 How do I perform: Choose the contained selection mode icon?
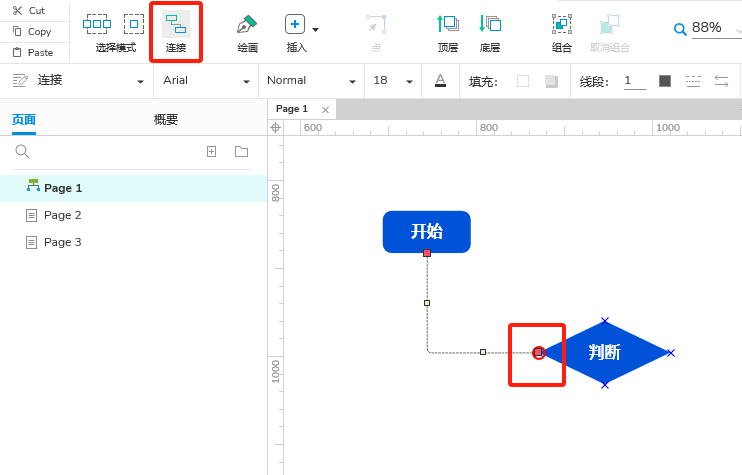coord(134,24)
